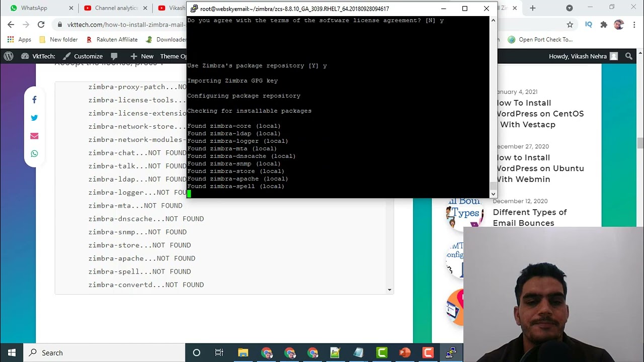This screenshot has height=362, width=644.
Task: Close the Channel analytics tab
Action: [145, 8]
